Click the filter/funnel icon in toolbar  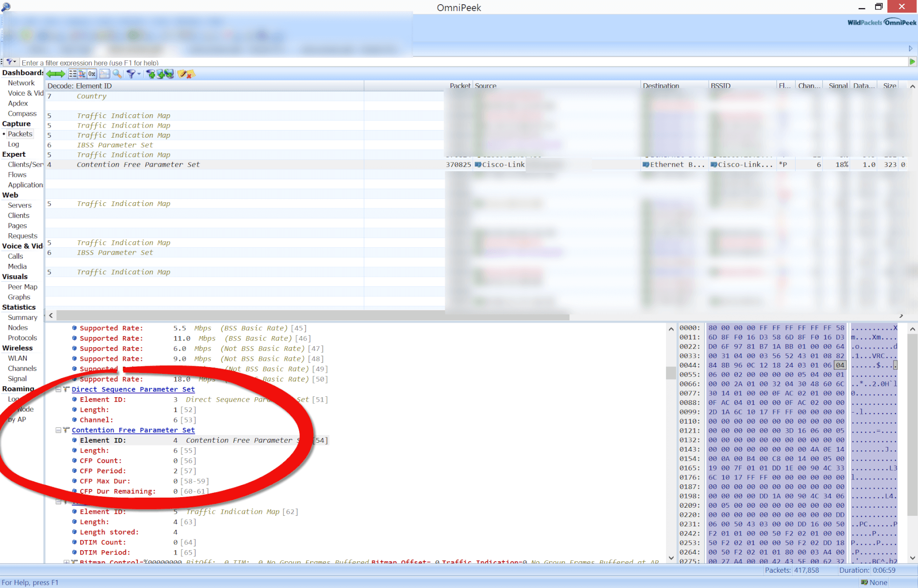pyautogui.click(x=132, y=74)
